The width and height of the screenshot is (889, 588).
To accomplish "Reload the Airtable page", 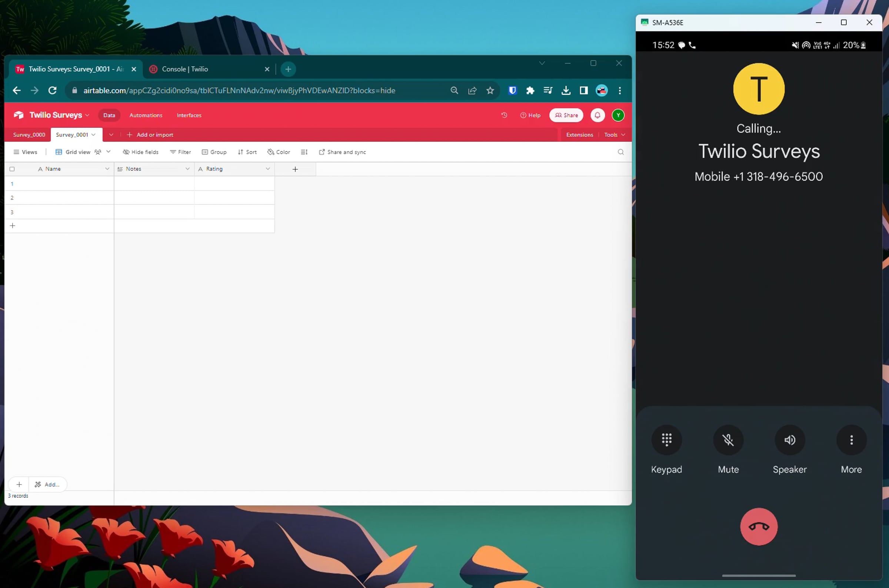I will (53, 90).
